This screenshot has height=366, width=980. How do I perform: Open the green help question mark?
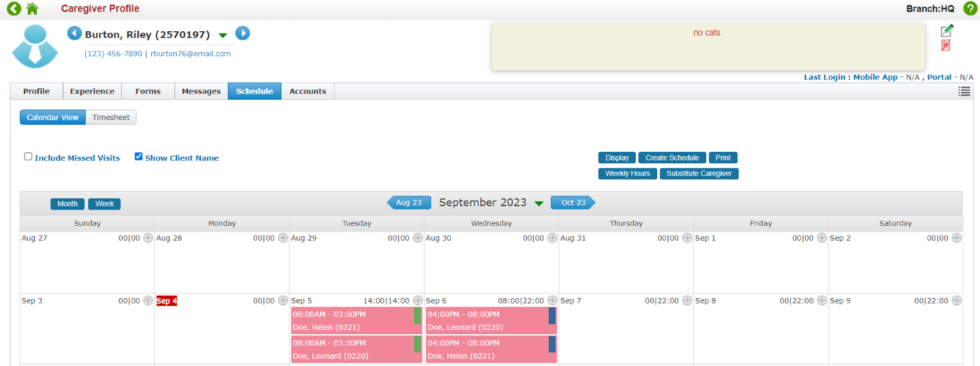pyautogui.click(x=970, y=9)
